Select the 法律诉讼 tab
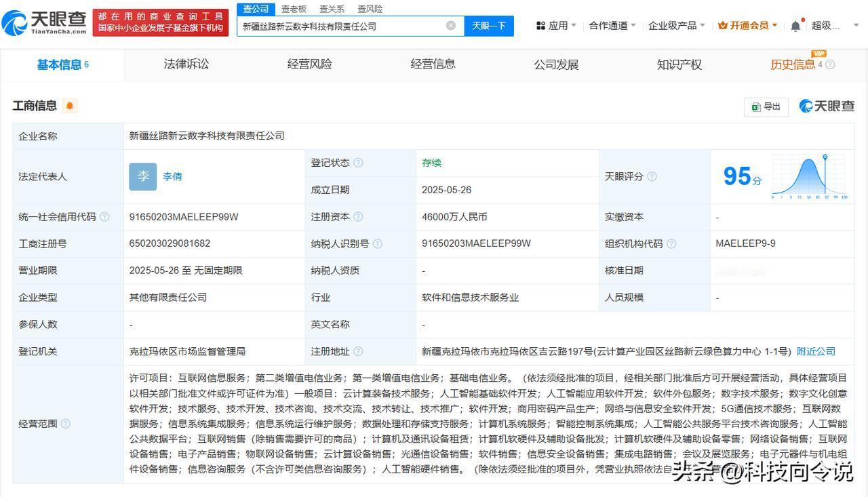This screenshot has width=868, height=497. [x=186, y=64]
